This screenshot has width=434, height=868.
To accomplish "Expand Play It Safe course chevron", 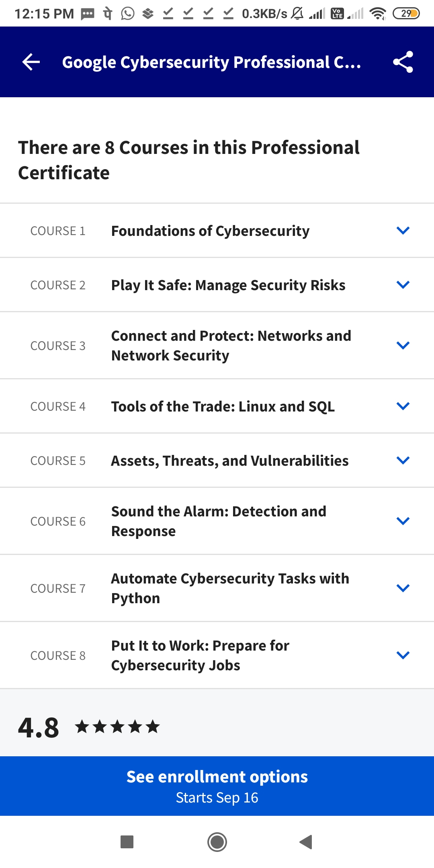I will [x=403, y=285].
